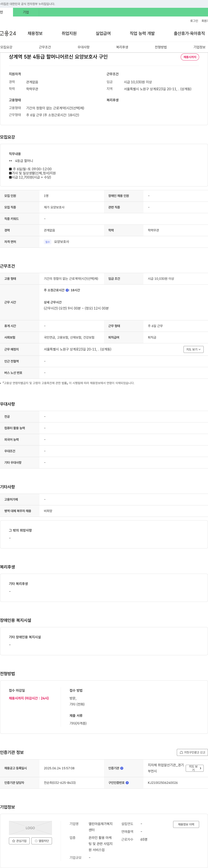Click the 시급 12,700원(시급 + 수당) line
This screenshot has width=208, height=868.
tap(30, 177)
